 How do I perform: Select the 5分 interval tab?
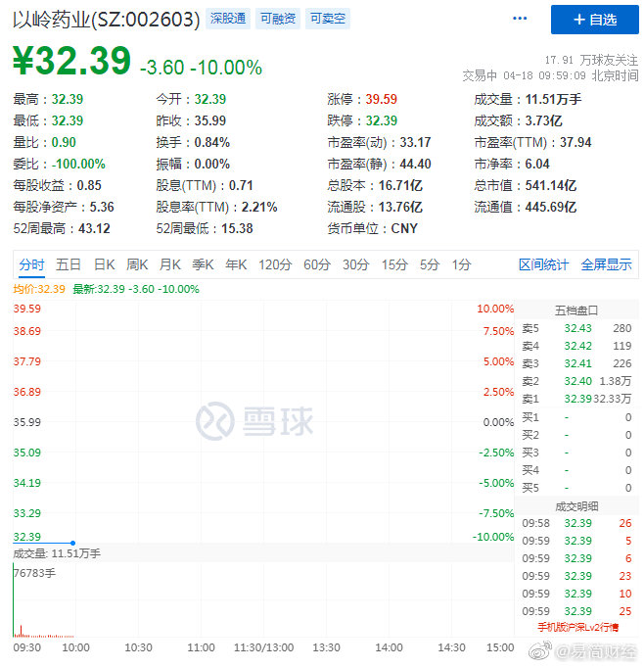pos(430,264)
